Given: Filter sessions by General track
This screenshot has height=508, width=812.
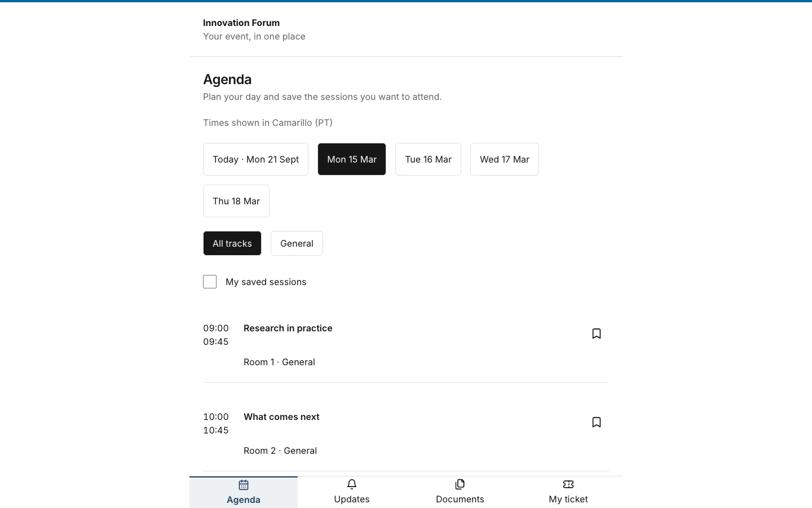Looking at the screenshot, I should coord(297,243).
